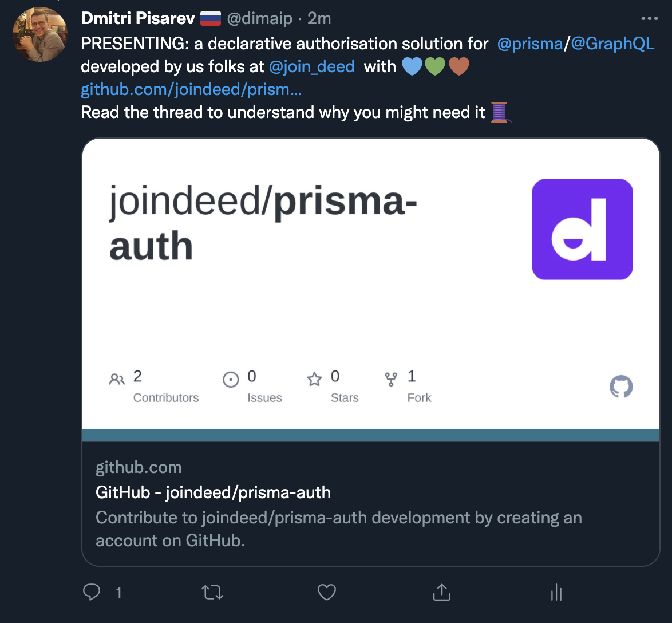
Task: Visit the @join_deed mentioned account
Action: (x=312, y=66)
